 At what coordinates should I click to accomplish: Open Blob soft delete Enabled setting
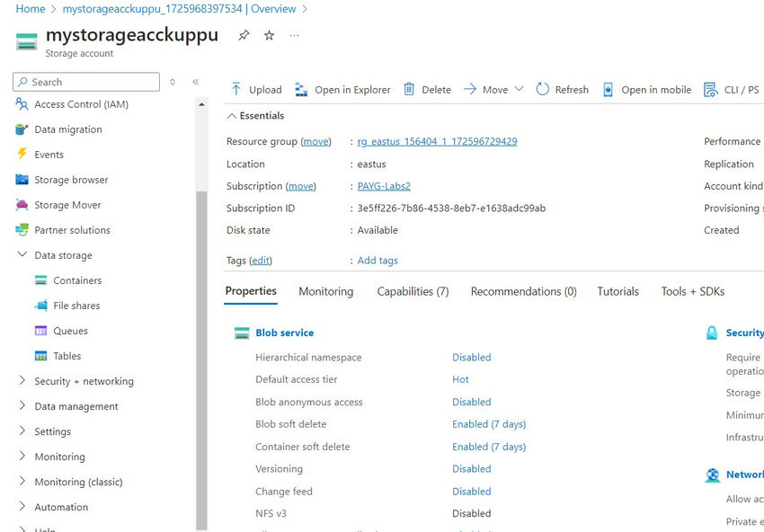tap(489, 424)
